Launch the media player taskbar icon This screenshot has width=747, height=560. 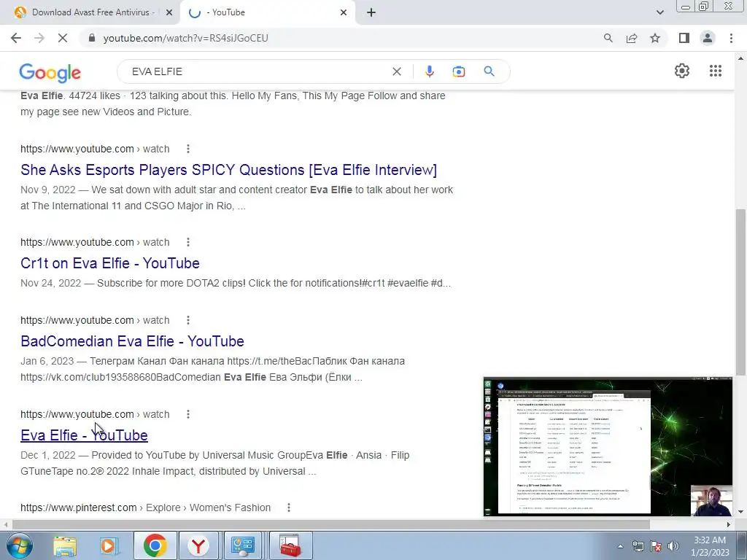click(109, 545)
